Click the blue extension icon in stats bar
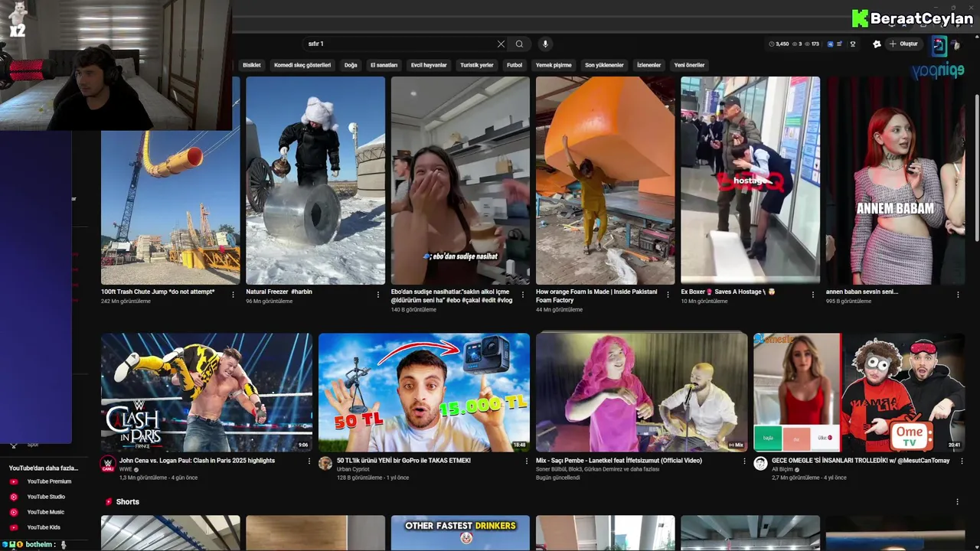Screen dimensions: 980x551 (831, 44)
